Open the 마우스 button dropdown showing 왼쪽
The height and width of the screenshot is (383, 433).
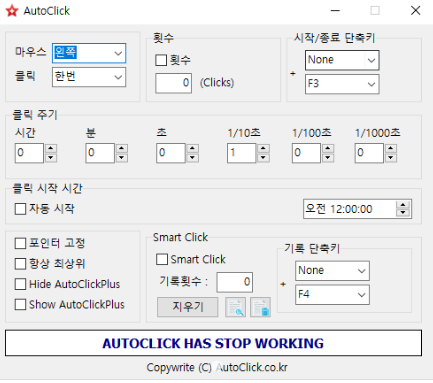pos(89,53)
